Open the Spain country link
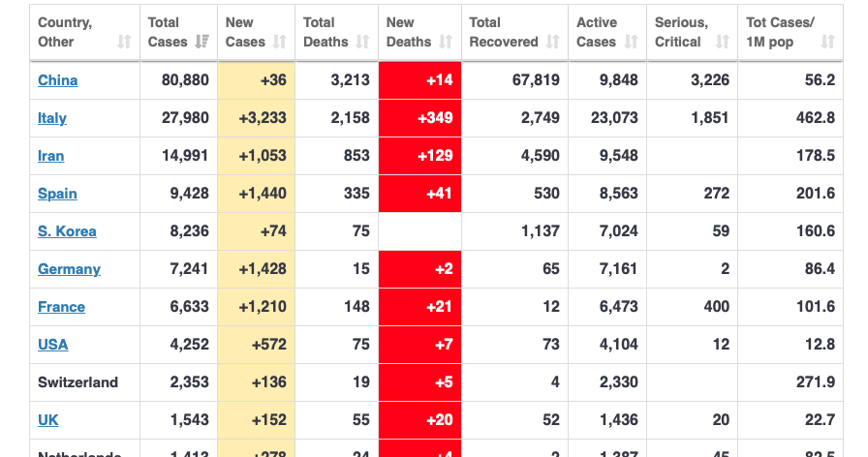 click(x=57, y=194)
